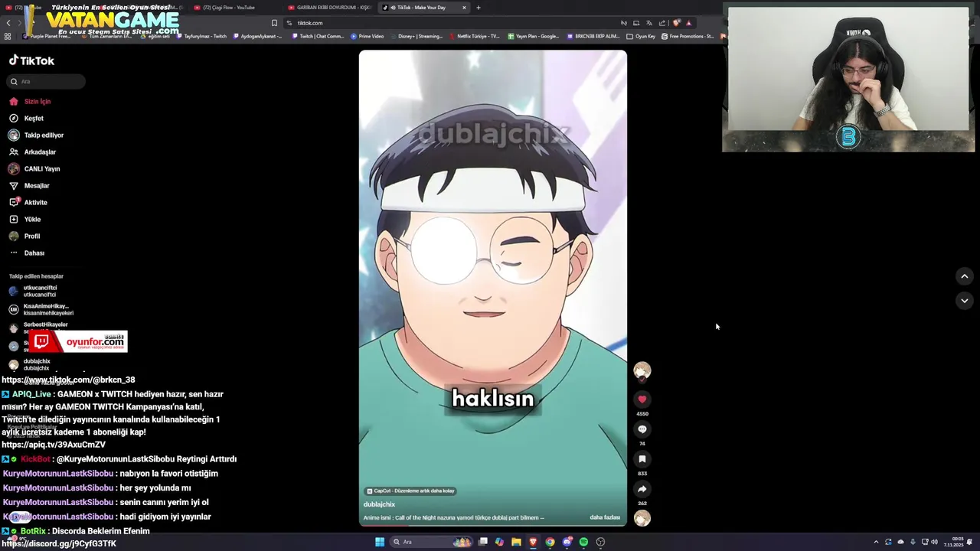Open Prime Video bookmark
Image resolution: width=980 pixels, height=551 pixels.
[367, 36]
